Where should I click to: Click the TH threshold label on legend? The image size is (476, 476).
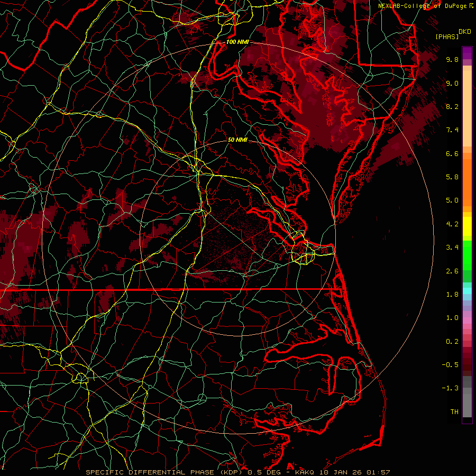pyautogui.click(x=454, y=412)
